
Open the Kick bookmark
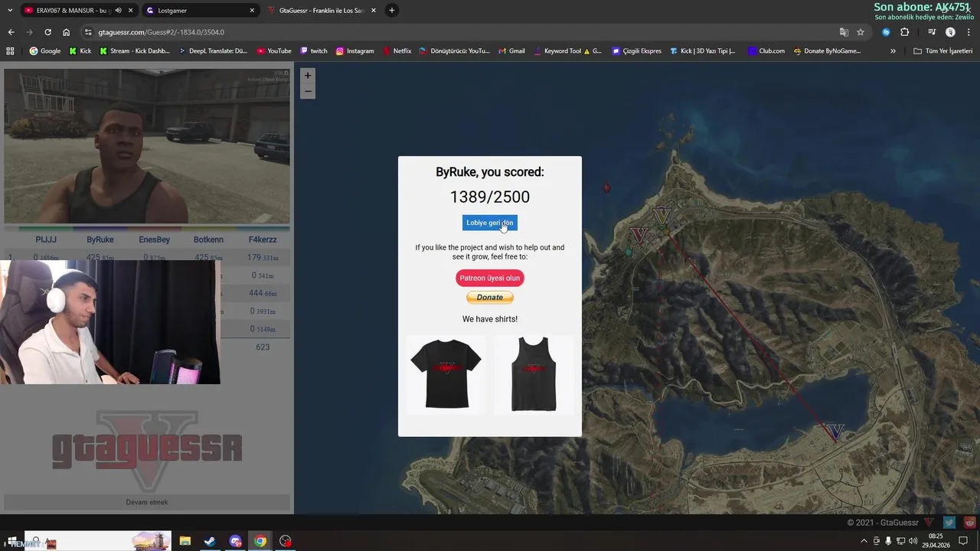tap(80, 51)
